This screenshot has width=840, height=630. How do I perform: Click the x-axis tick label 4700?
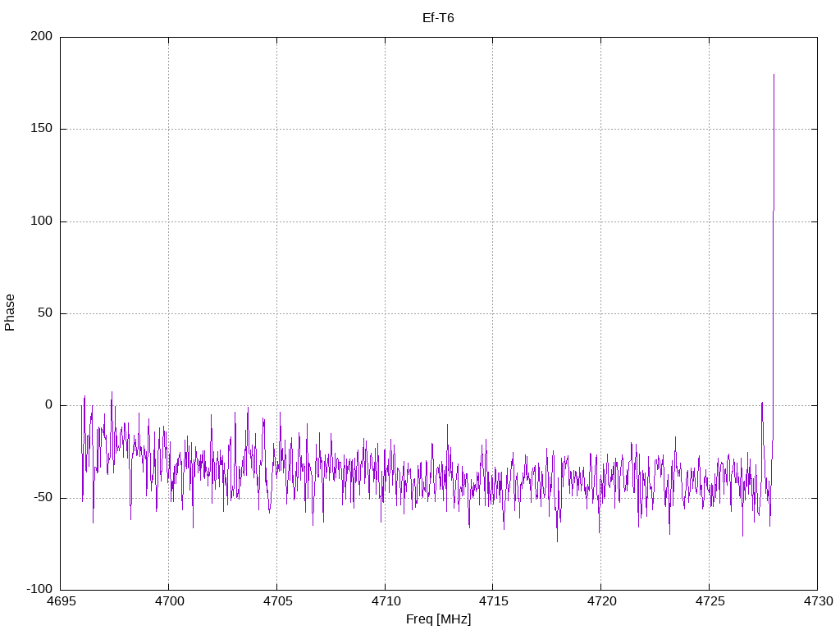169,601
